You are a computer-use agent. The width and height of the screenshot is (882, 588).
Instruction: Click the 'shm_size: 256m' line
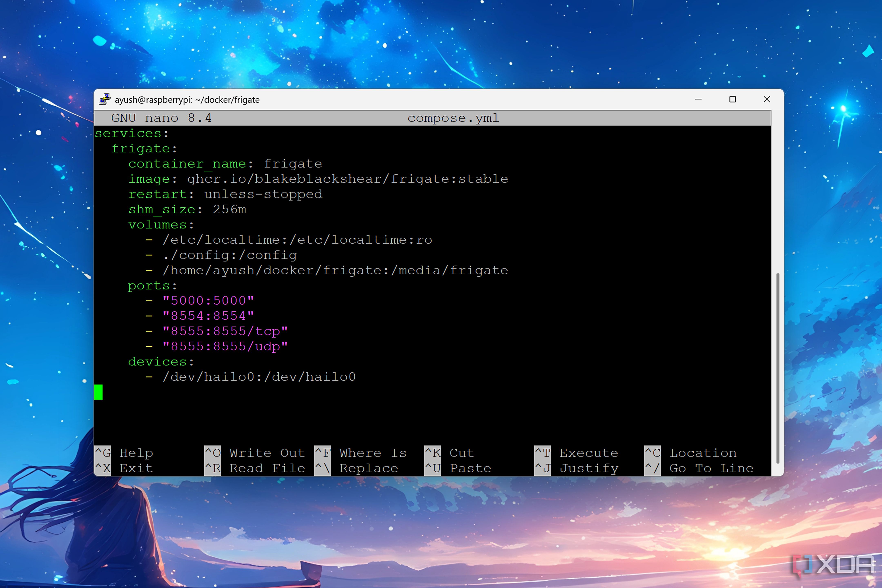point(187,210)
